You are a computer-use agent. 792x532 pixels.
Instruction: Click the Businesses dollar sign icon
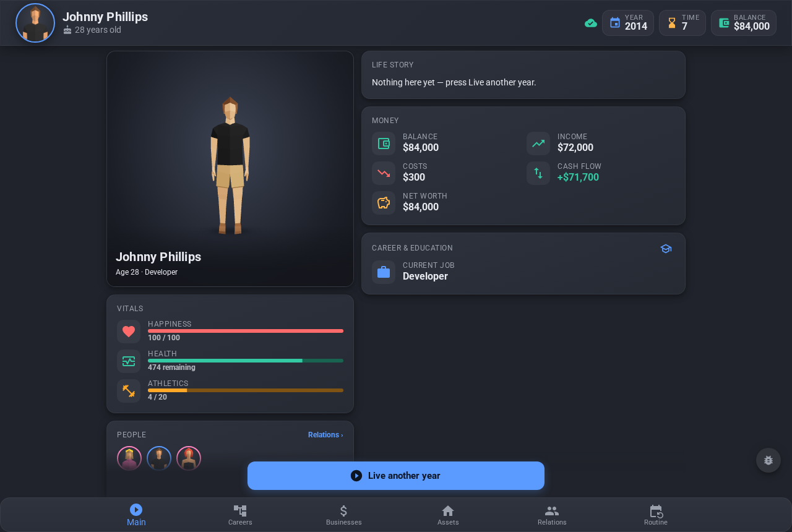point(344,511)
